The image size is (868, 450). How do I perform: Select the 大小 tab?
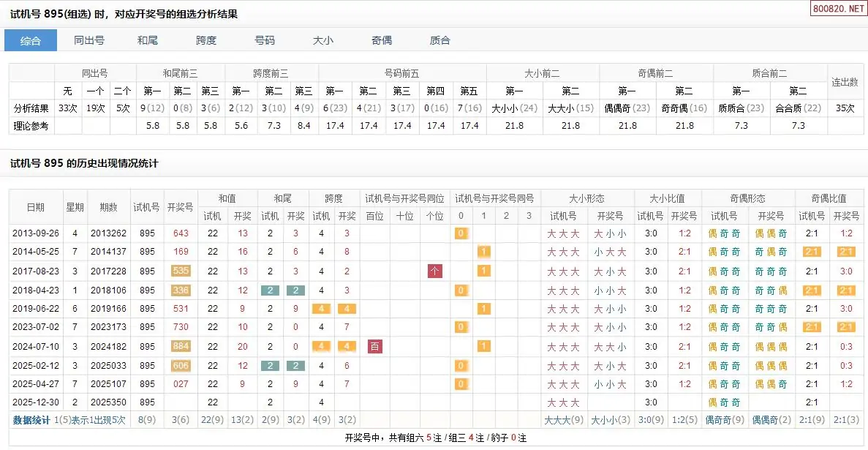pos(323,40)
